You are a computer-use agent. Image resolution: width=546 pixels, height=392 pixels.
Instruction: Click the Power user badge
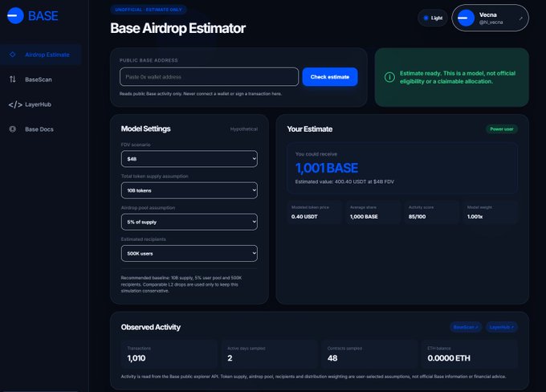click(501, 129)
